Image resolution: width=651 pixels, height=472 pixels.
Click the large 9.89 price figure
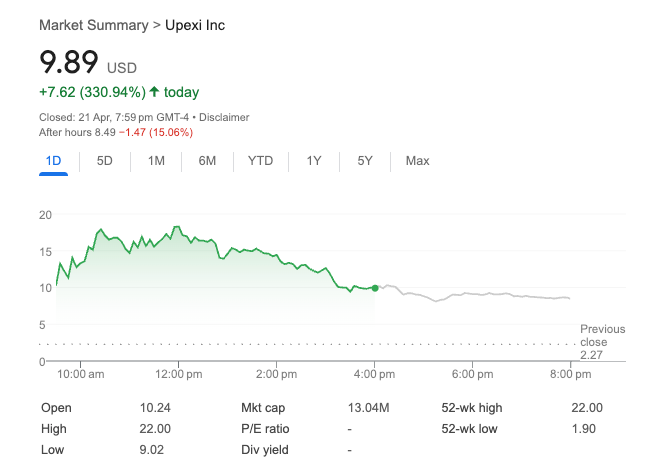69,63
